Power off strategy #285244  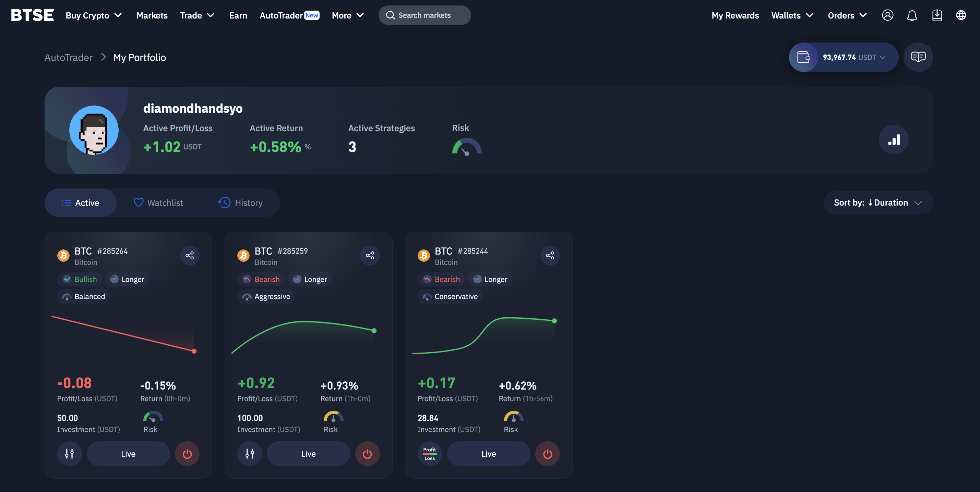click(x=547, y=454)
